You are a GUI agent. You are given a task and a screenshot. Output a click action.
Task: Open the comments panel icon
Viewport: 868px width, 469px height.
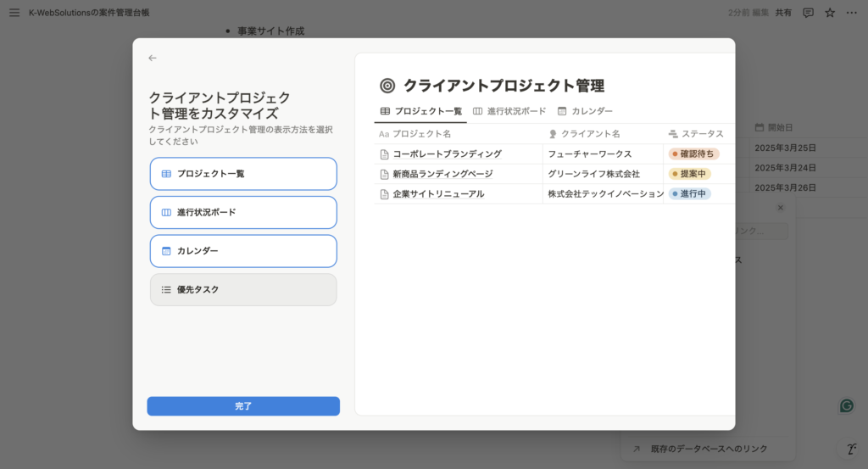tap(808, 13)
